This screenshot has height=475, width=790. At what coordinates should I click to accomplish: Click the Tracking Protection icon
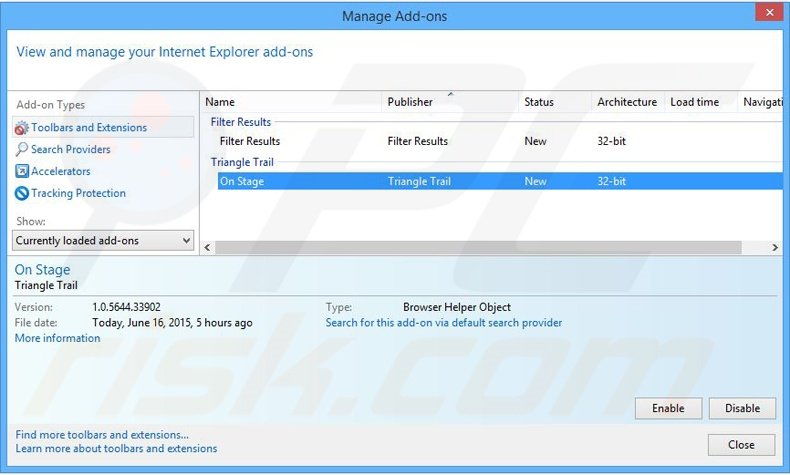22,194
